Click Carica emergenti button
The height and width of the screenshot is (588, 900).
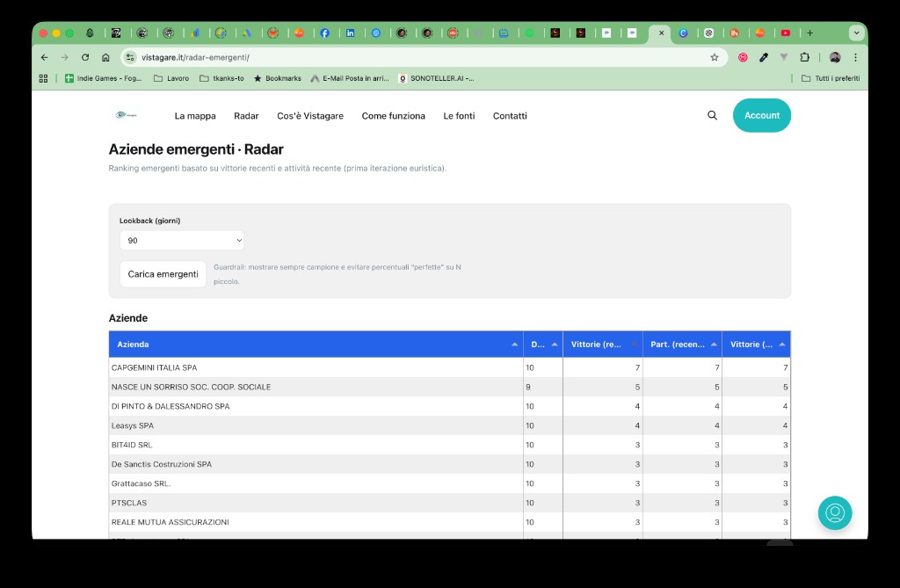163,274
